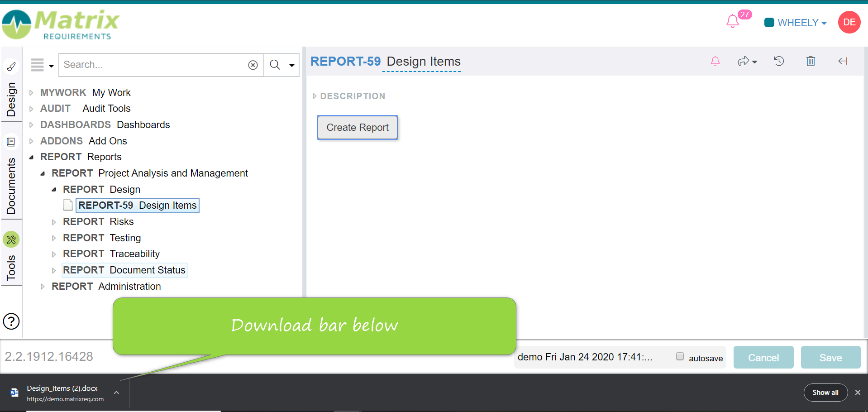Toggle the autosave checkbox

[680, 356]
